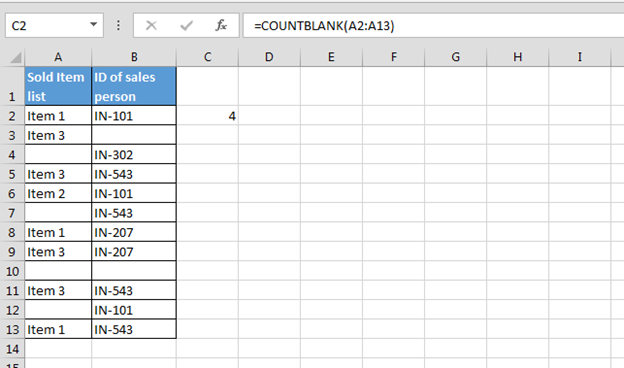Select column F header

pos(394,57)
